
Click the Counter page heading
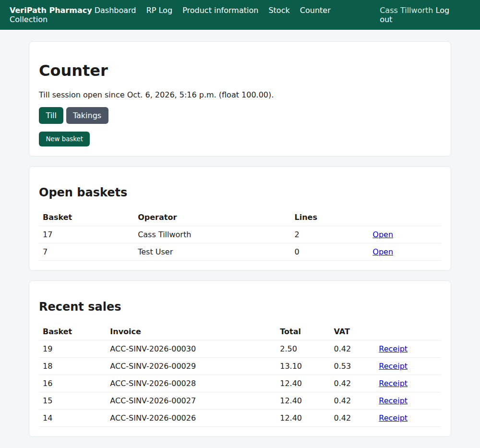tap(73, 71)
